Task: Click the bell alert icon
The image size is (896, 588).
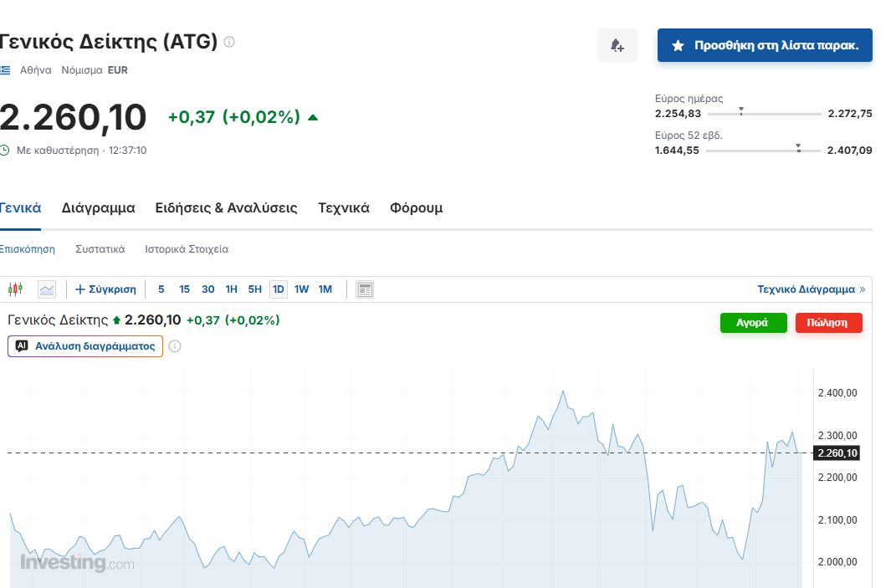Action: point(617,45)
